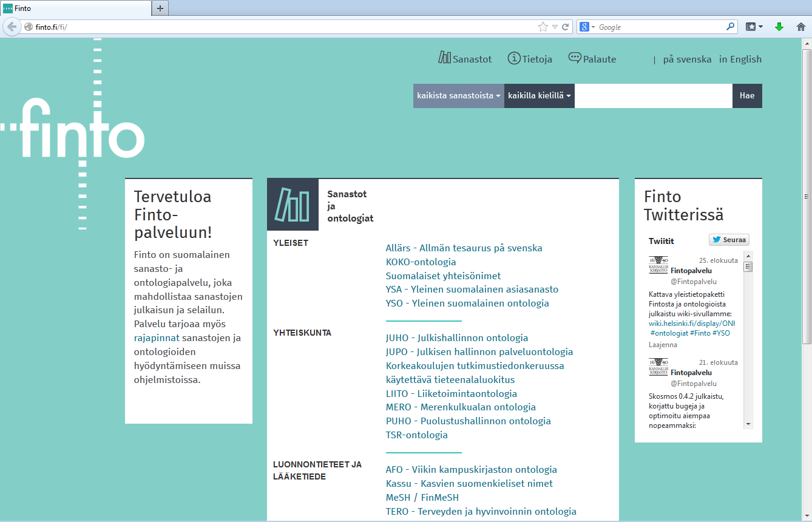This screenshot has width=812, height=522.
Task: Open the bookmarks menu icon
Action: [754, 27]
